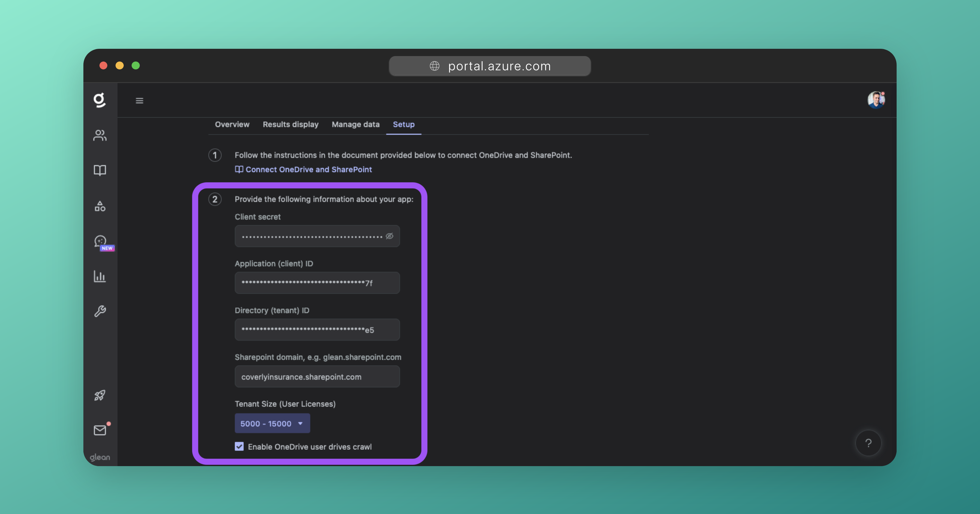Click the rocket icon in sidebar

coord(100,396)
